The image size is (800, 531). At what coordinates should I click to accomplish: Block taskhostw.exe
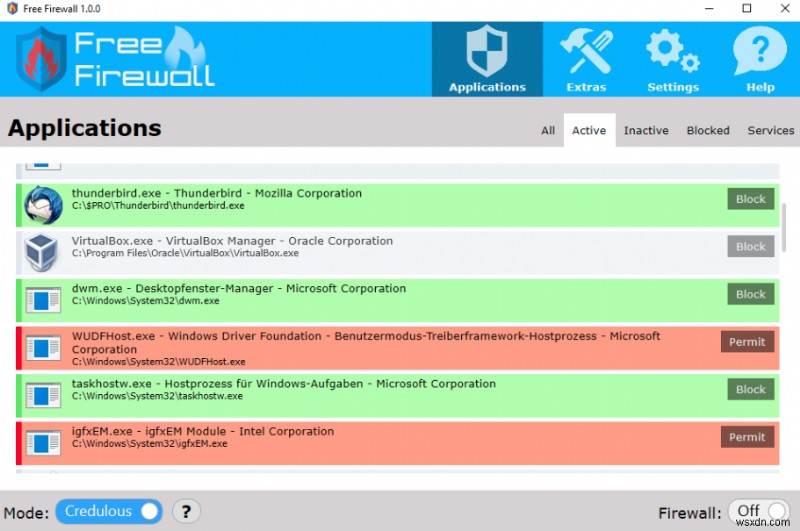point(751,389)
